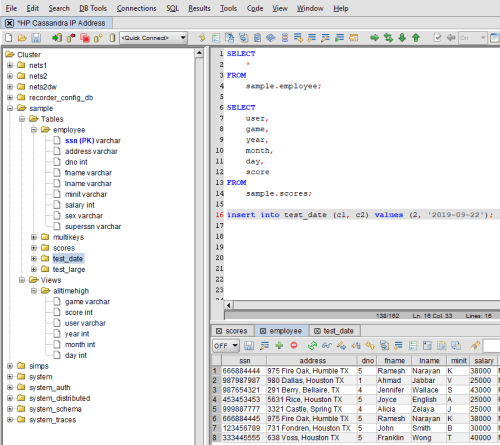Toggle the auto-commit checkbox icon in toolbar
500x445 pixels.
point(437,38)
